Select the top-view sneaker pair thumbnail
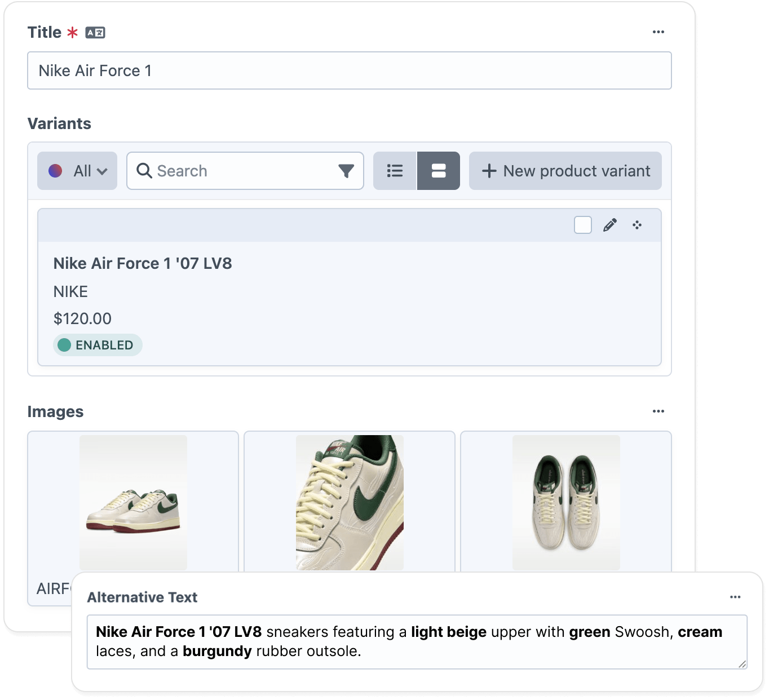This screenshot has width=769, height=700. [x=566, y=503]
